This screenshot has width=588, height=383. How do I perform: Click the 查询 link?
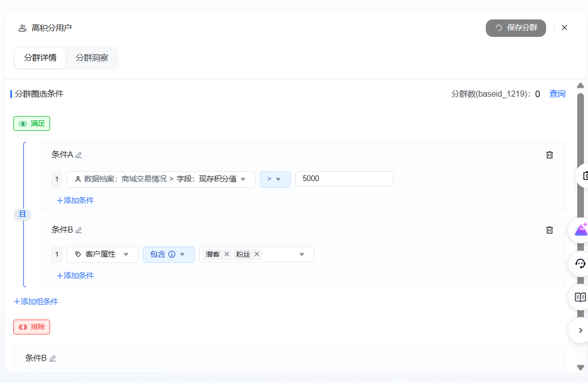(557, 94)
